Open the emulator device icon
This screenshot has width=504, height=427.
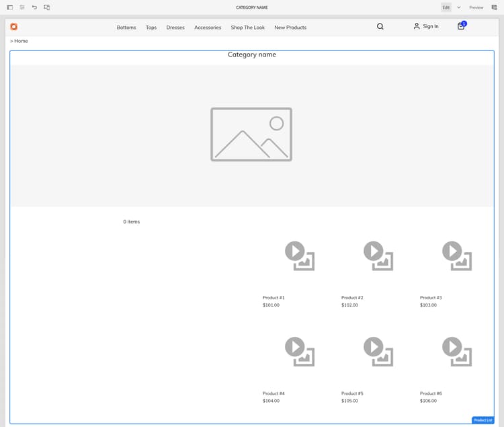[x=46, y=7]
